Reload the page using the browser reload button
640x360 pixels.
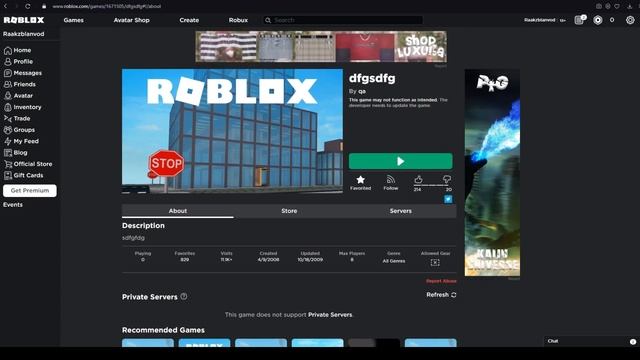click(x=28, y=6)
